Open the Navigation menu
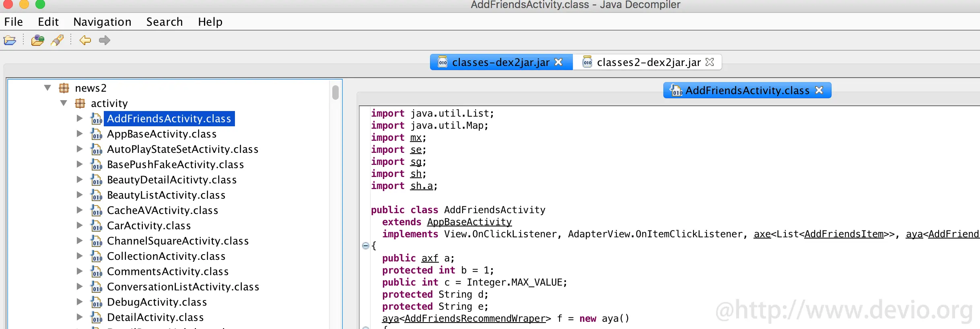Image resolution: width=980 pixels, height=329 pixels. coord(103,22)
